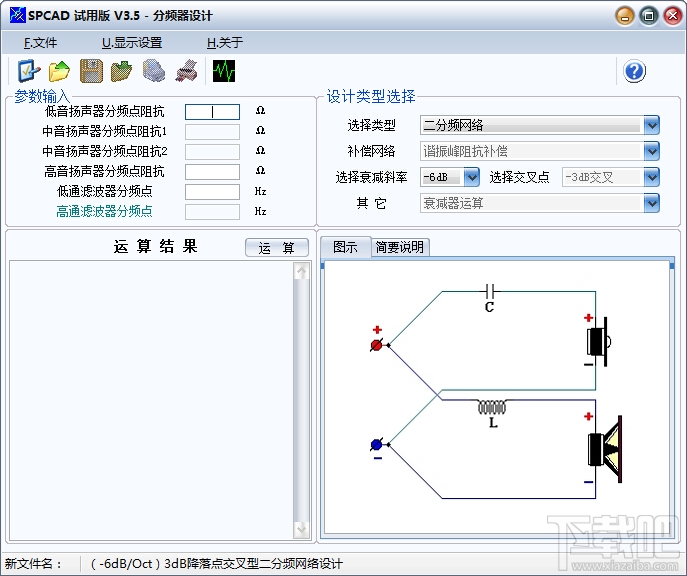This screenshot has height=576, width=687.
Task: Click the 高音扬声器分频点阻抗 input field
Action: coord(212,172)
